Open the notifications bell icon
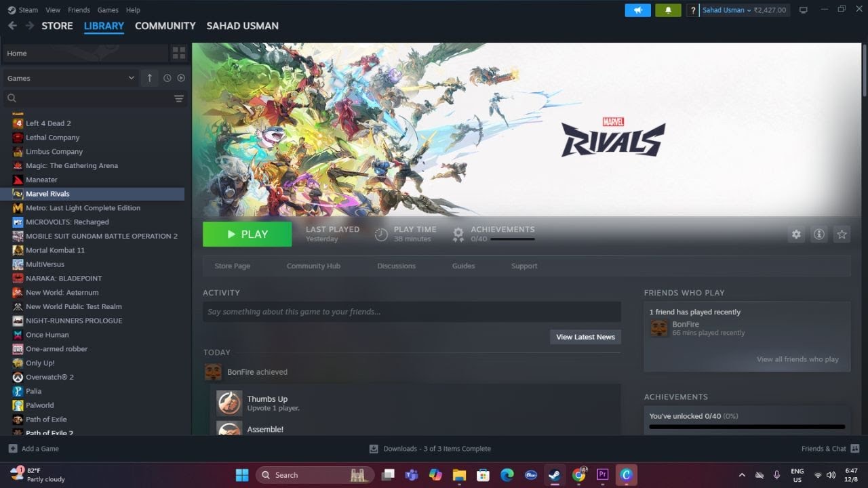This screenshot has height=488, width=868. tap(668, 10)
